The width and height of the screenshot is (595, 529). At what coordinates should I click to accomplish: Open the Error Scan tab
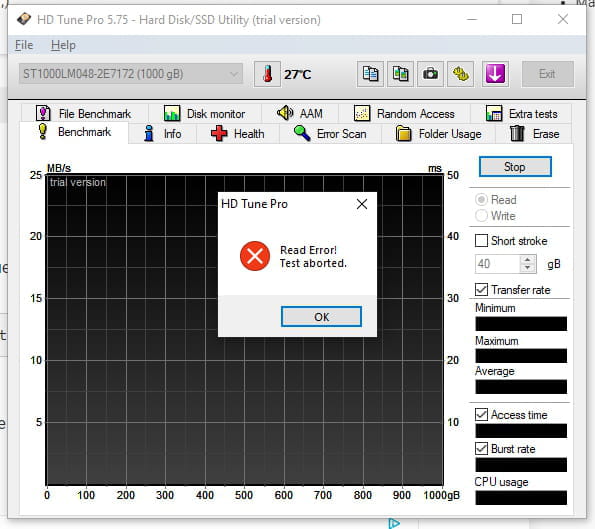click(x=330, y=134)
